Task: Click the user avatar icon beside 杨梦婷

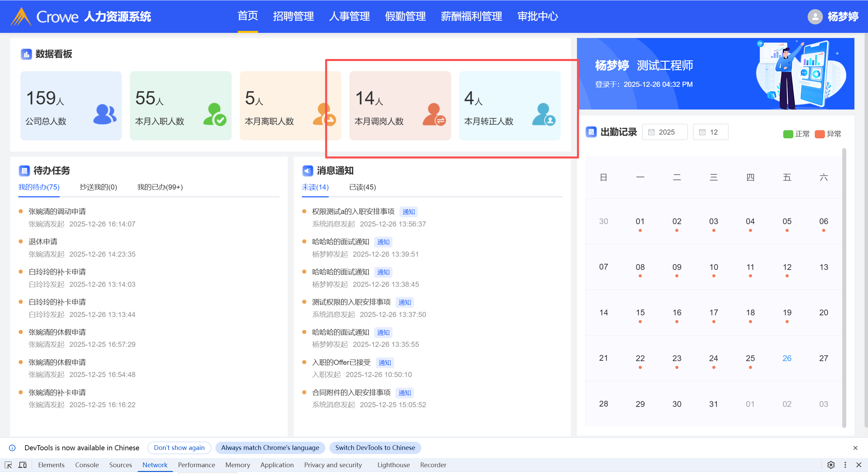Action: (814, 17)
